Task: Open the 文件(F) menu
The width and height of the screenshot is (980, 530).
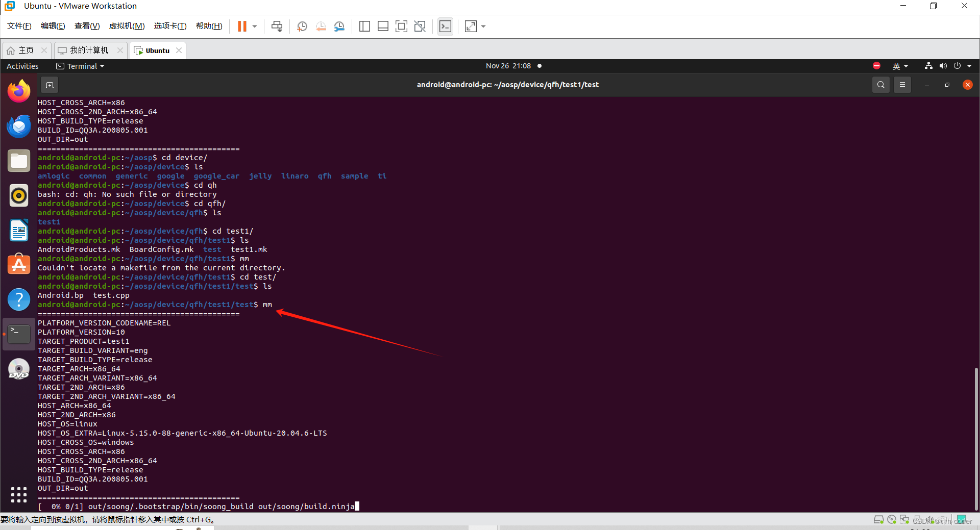Action: (19, 26)
